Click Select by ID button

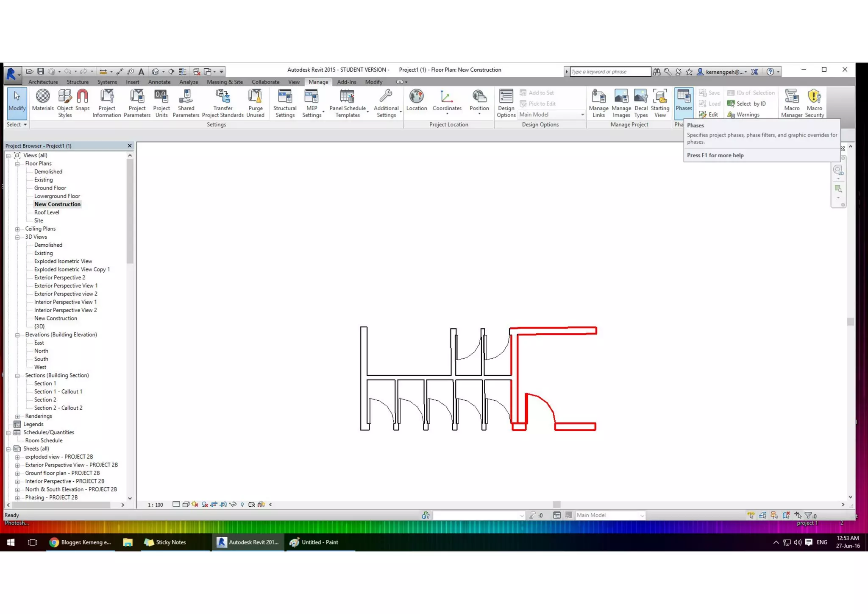coord(747,104)
